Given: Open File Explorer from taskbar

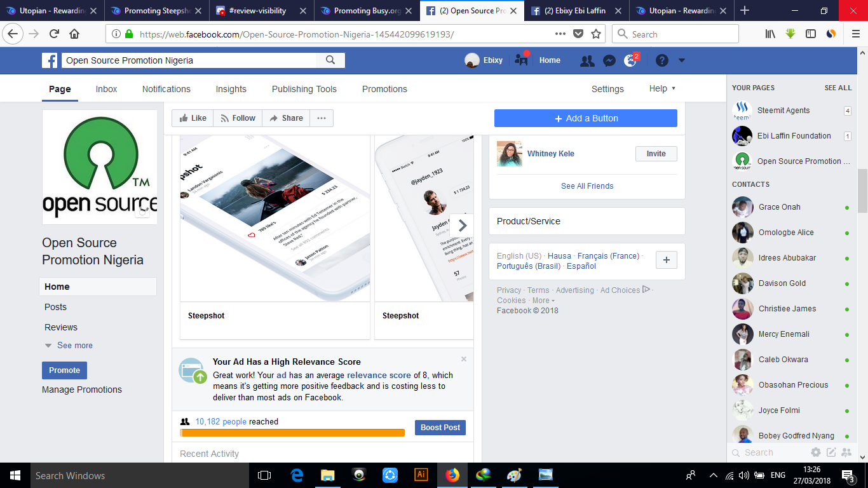Looking at the screenshot, I should coord(328,475).
